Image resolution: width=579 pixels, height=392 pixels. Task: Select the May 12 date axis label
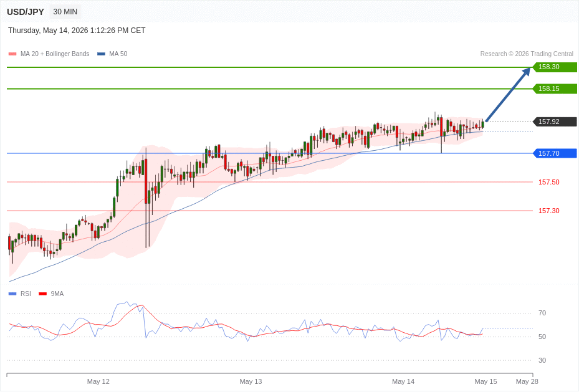pos(98,381)
